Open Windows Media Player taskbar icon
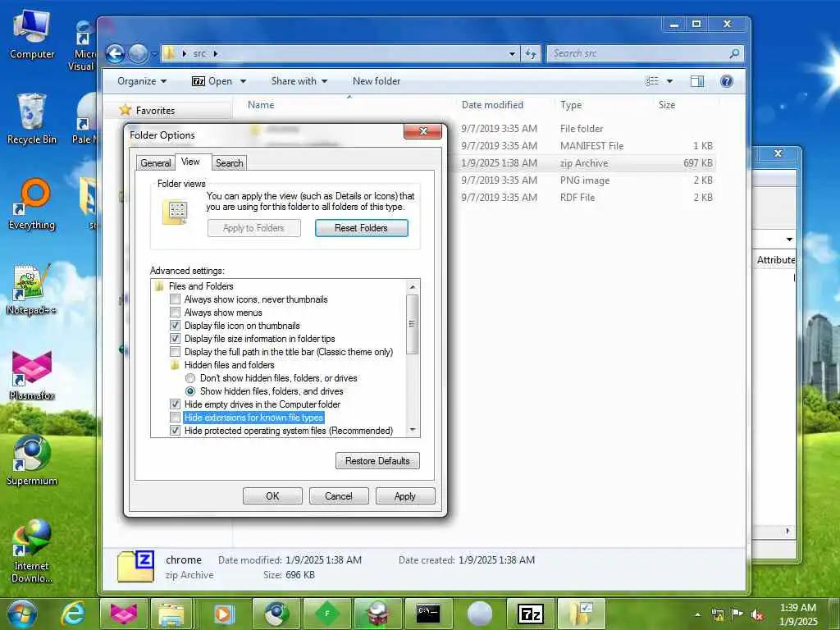 pos(223,614)
